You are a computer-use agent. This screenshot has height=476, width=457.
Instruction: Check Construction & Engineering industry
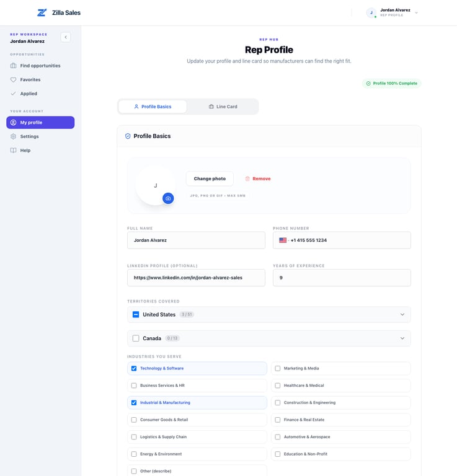(278, 402)
